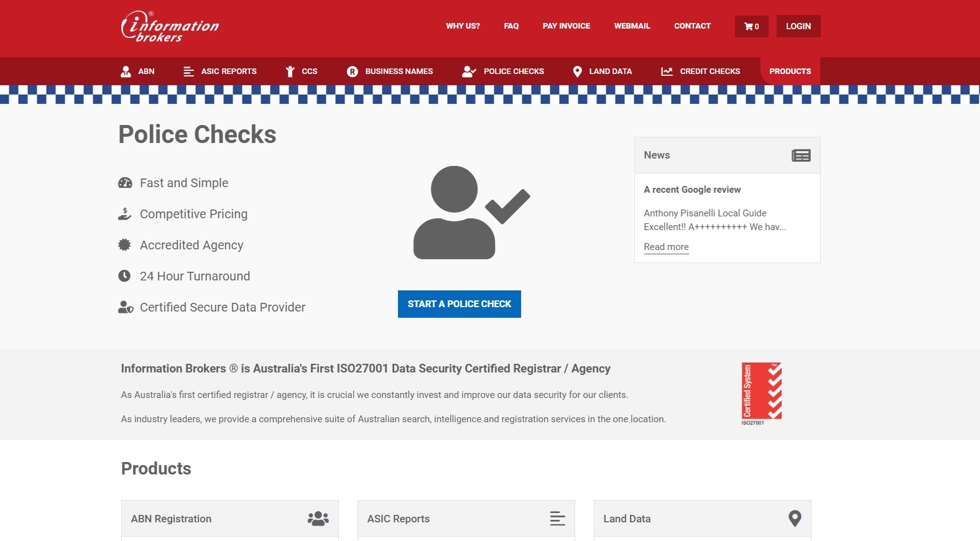Click the ASIC Reports lines icon
Viewport: 980px width, 541px height.
(188, 72)
